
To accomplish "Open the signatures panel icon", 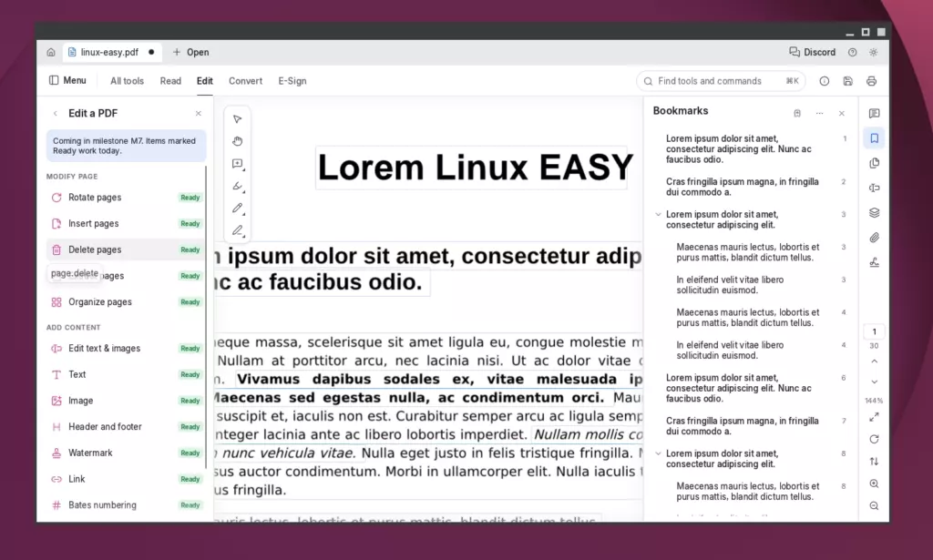I will coord(874,262).
